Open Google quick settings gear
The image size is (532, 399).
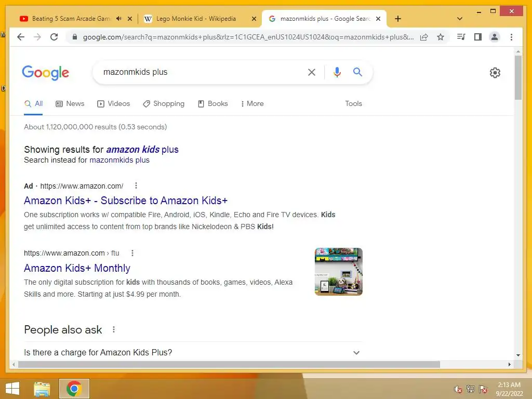[x=495, y=73]
